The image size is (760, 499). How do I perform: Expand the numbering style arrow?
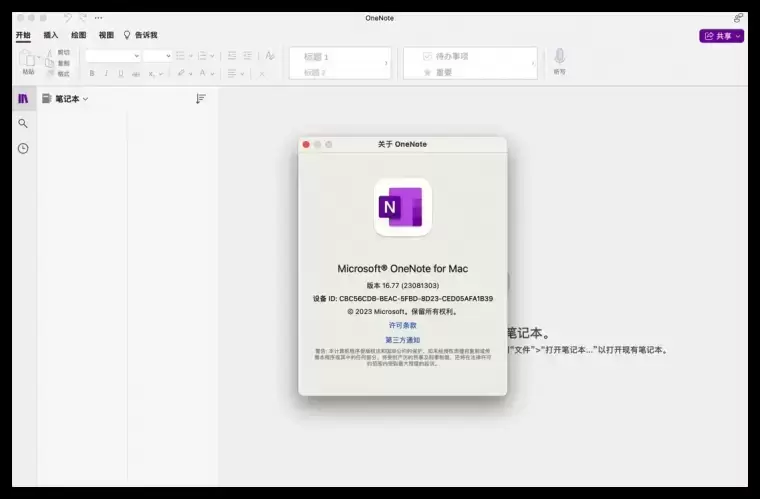click(212, 56)
